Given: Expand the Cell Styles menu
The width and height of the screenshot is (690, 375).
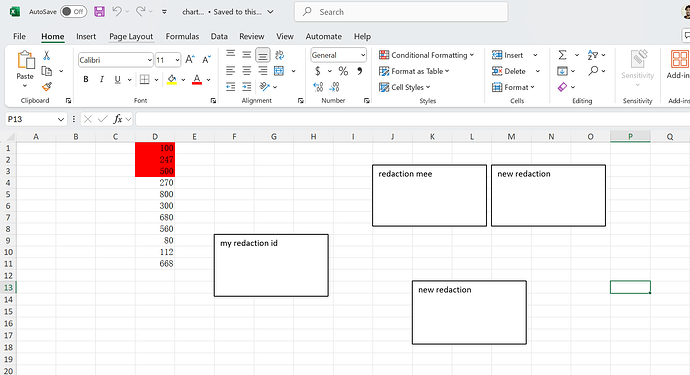Looking at the screenshot, I should 404,87.
